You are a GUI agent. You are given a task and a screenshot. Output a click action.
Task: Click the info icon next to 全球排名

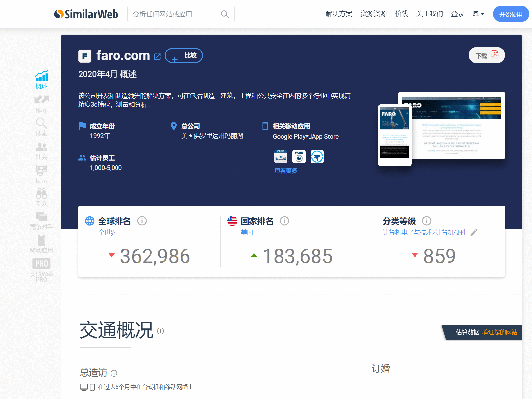(x=142, y=221)
